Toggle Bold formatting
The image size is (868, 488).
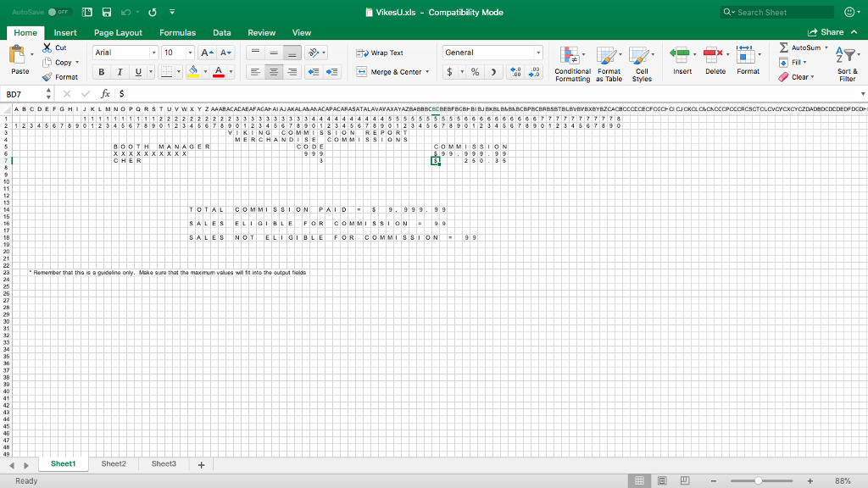[102, 72]
